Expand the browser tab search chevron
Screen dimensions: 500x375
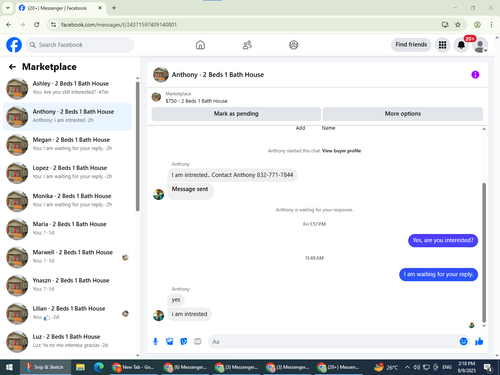tap(8, 8)
